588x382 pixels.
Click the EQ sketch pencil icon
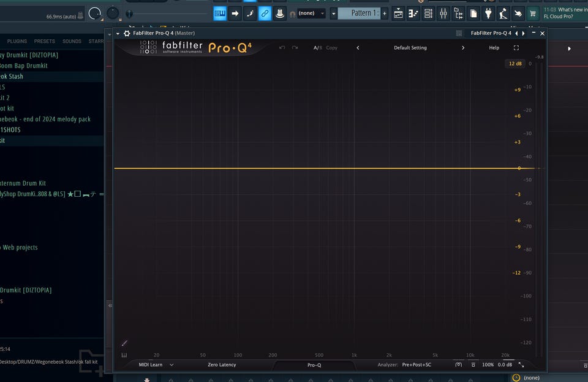(x=124, y=343)
